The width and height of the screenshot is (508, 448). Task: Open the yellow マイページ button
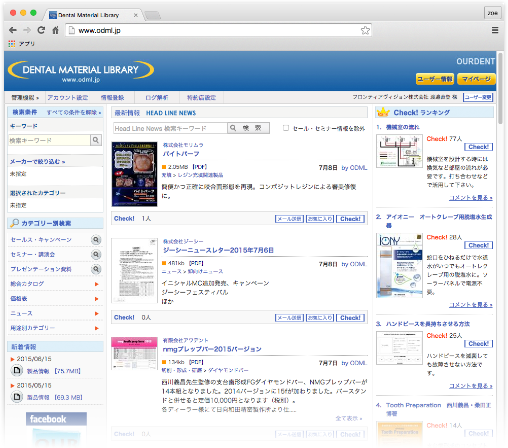[476, 79]
